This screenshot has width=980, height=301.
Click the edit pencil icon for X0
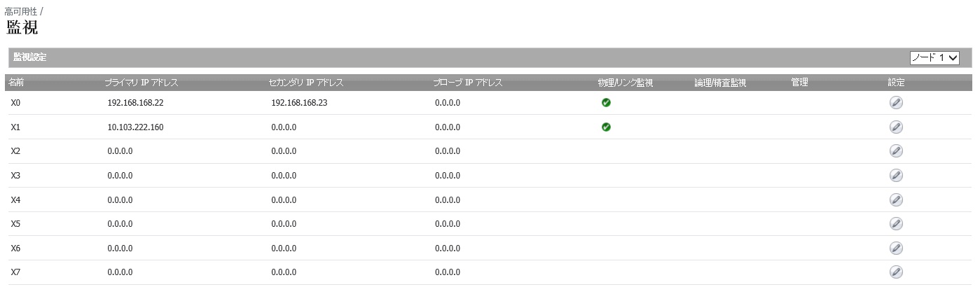pos(896,103)
